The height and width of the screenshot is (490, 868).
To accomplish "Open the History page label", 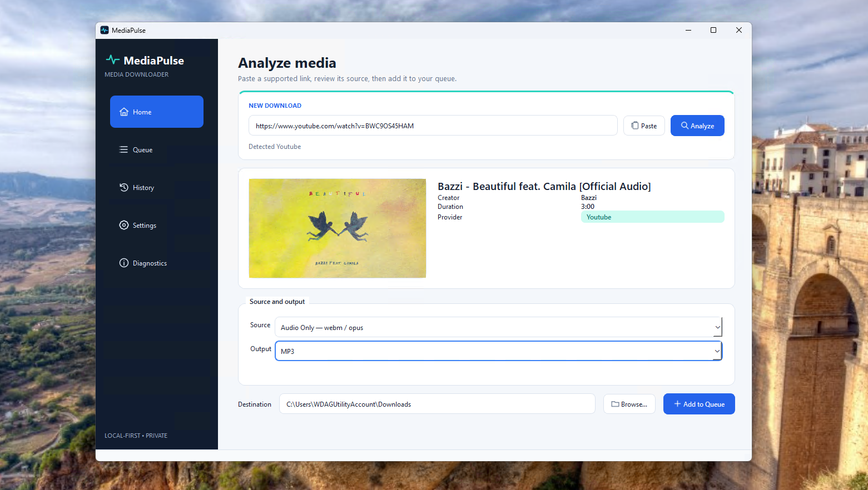I will coord(143,188).
